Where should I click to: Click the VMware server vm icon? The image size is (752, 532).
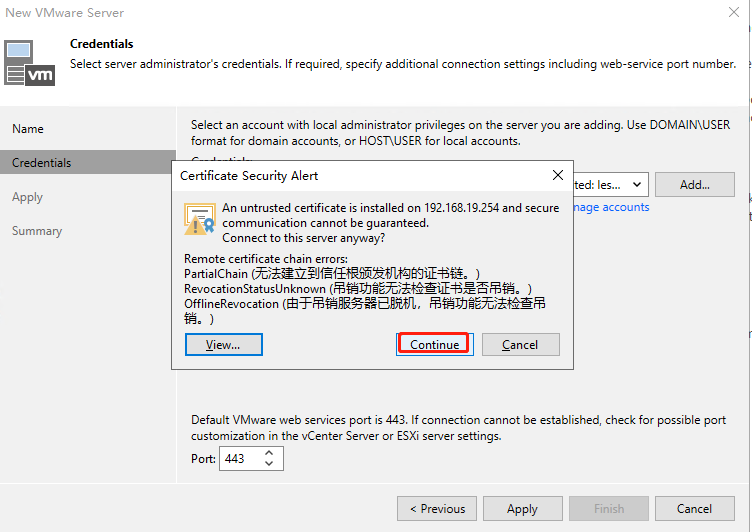click(x=30, y=63)
